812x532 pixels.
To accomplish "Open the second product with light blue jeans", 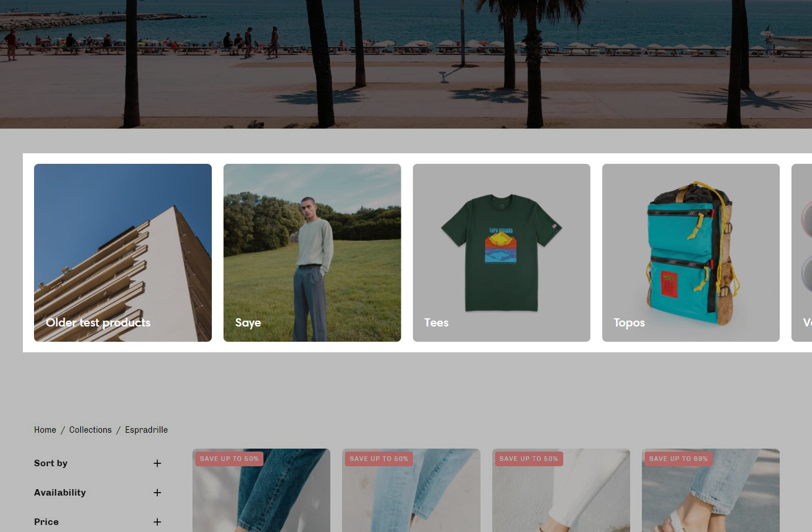I will [411, 499].
